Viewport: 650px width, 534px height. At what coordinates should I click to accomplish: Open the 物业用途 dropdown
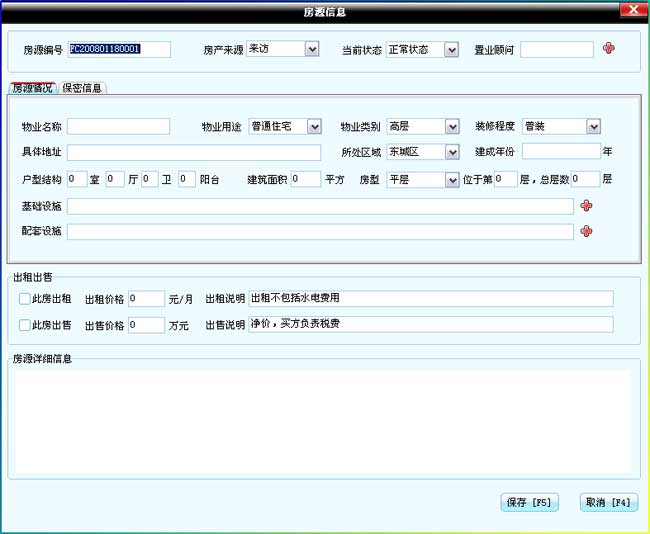(x=314, y=127)
